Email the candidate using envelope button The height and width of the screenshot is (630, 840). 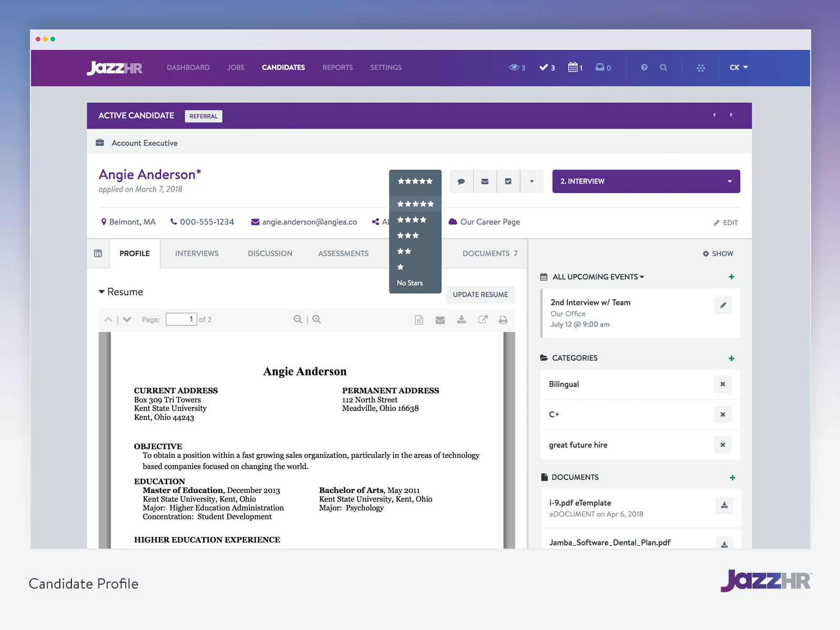tap(485, 181)
